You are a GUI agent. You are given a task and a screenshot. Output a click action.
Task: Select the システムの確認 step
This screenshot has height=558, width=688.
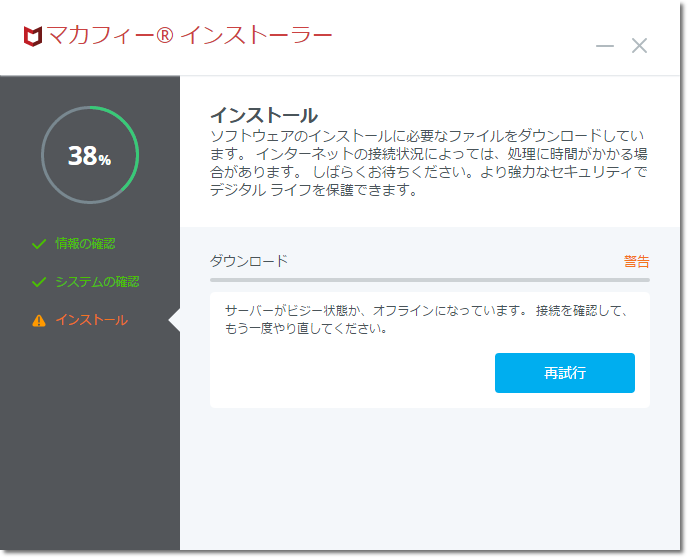(x=97, y=282)
